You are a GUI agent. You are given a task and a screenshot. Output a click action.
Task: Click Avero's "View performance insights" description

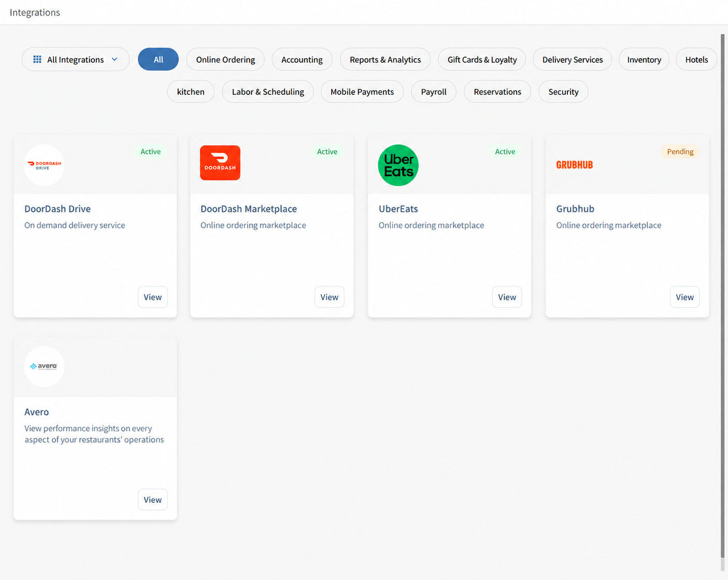click(94, 434)
